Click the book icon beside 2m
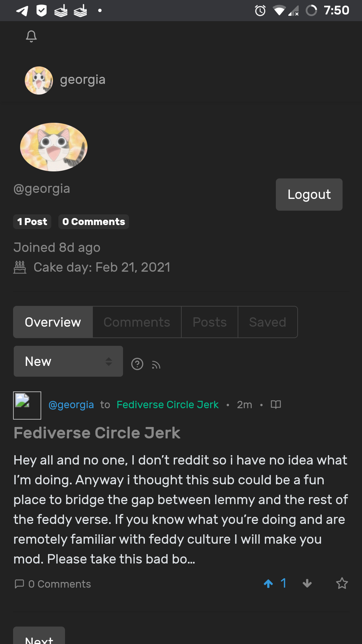 [276, 405]
